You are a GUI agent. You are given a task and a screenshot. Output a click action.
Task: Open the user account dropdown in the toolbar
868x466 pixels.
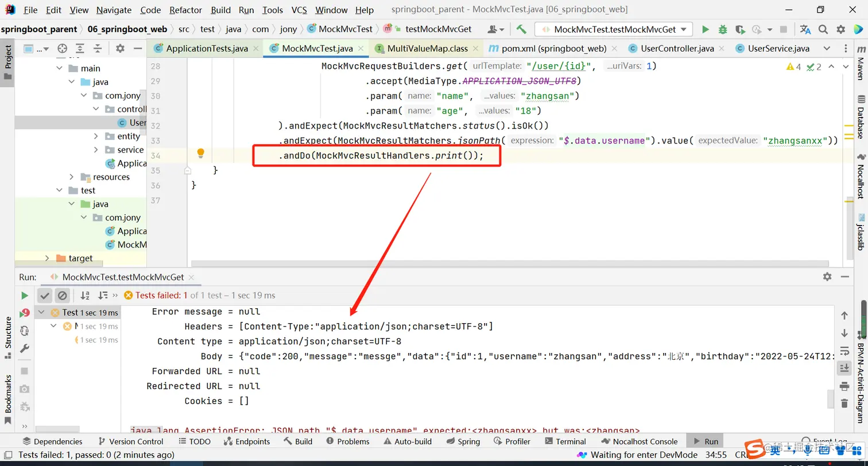click(496, 29)
